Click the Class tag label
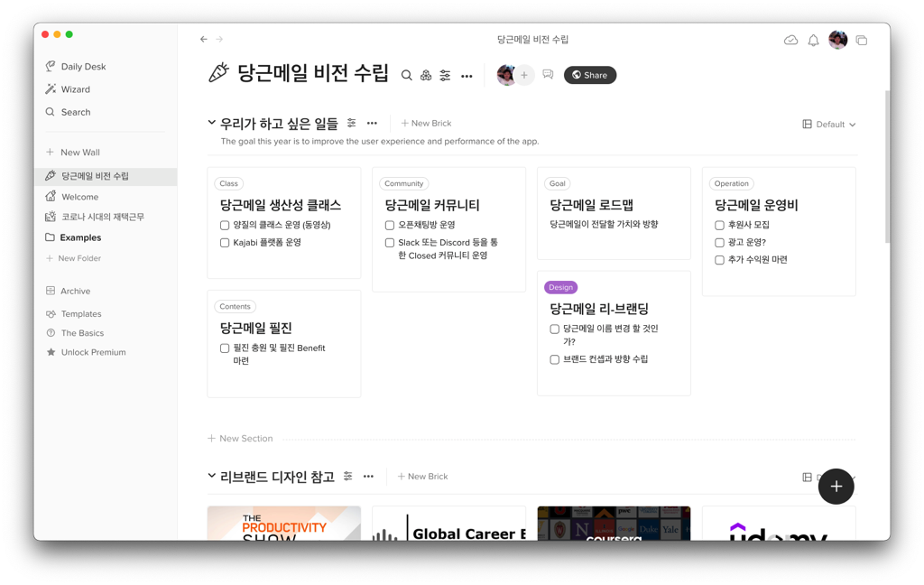Screen dimensions: 924x585 point(228,184)
